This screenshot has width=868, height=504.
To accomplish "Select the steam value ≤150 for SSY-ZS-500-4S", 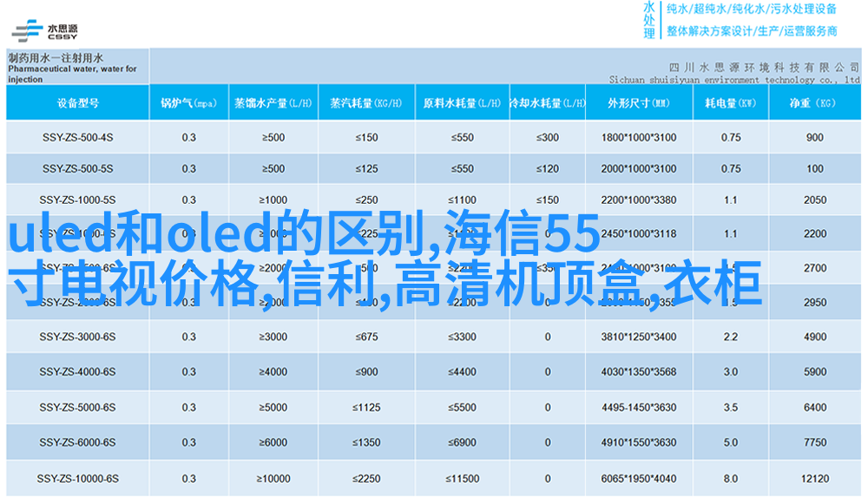I will tap(366, 137).
